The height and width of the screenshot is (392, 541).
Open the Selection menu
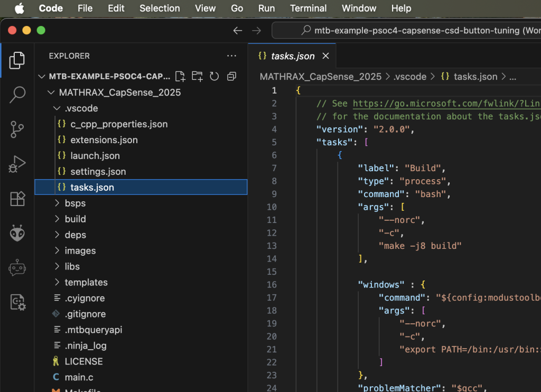click(x=160, y=8)
